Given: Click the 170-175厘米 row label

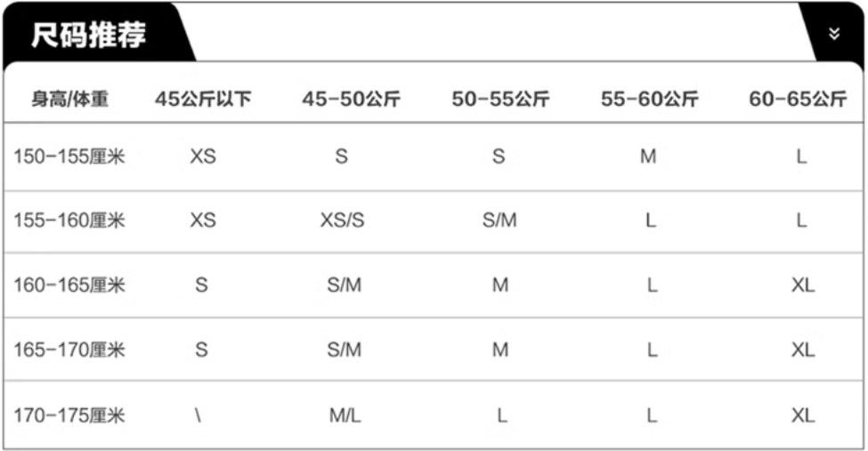Looking at the screenshot, I should (x=69, y=415).
